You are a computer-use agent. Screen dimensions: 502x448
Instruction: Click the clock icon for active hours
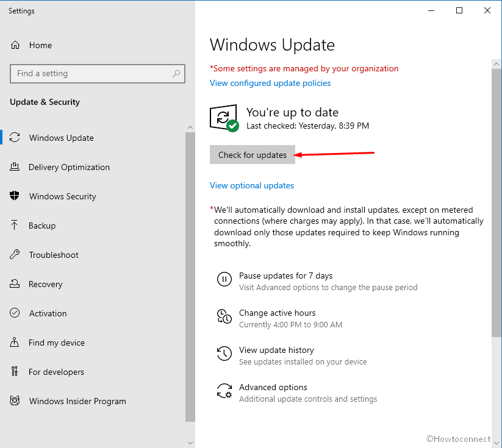[x=224, y=316]
